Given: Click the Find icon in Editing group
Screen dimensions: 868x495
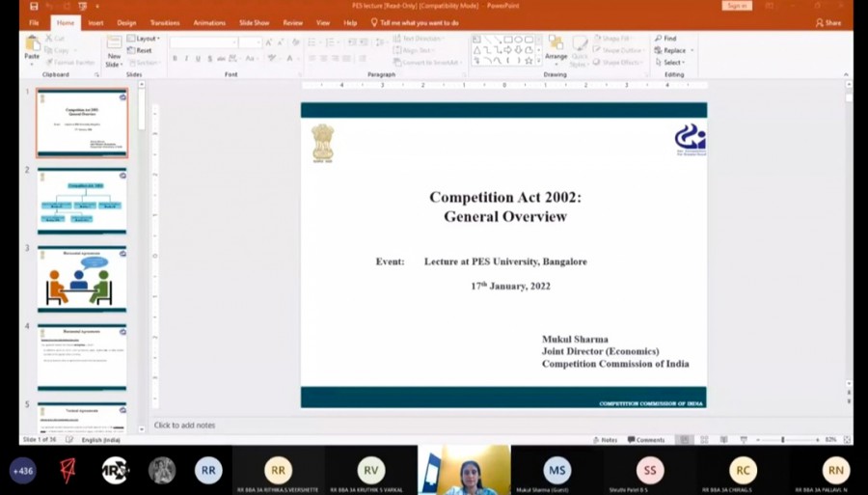Looking at the screenshot, I should (x=665, y=39).
